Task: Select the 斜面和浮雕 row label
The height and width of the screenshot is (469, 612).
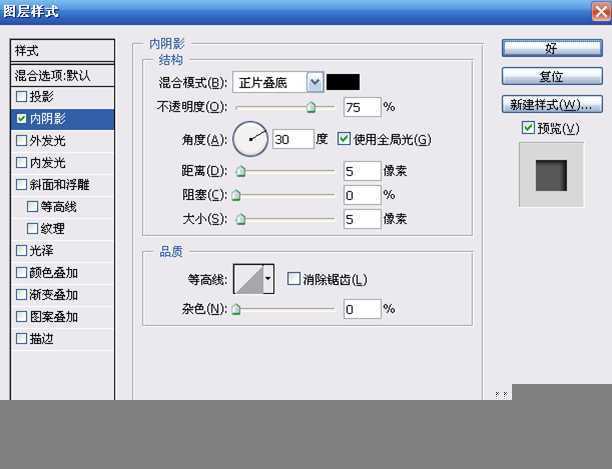Action: pos(60,185)
